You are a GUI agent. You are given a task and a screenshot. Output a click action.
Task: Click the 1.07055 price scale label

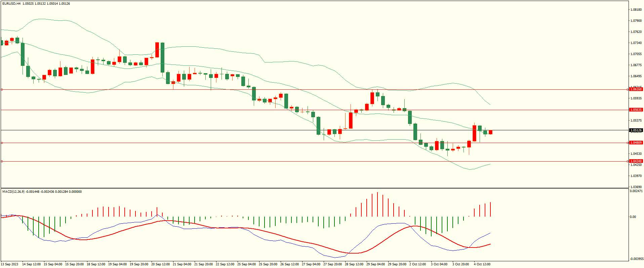(636, 54)
